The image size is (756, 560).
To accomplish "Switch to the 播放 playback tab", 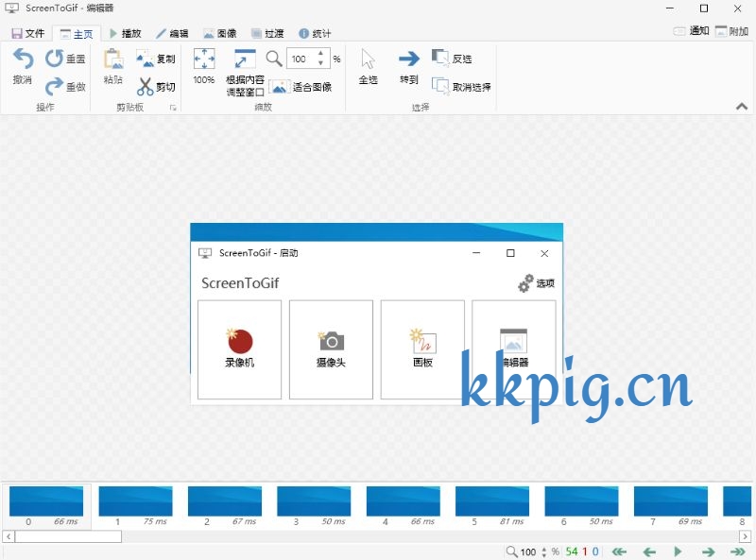I will click(125, 33).
